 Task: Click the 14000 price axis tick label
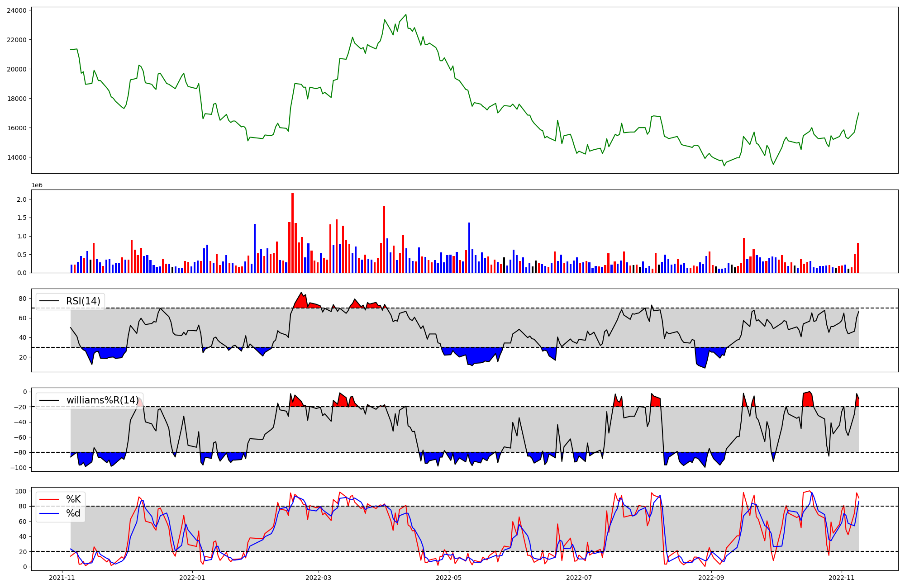coord(16,157)
